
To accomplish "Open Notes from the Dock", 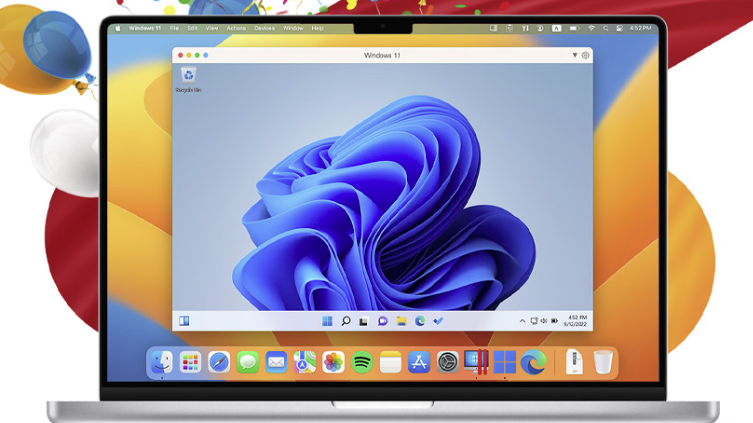I will pos(390,362).
